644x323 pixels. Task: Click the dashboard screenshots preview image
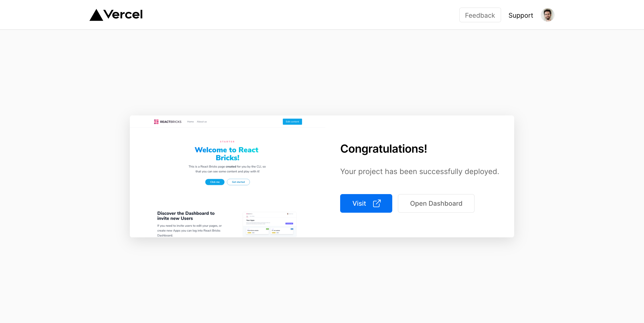click(x=270, y=222)
